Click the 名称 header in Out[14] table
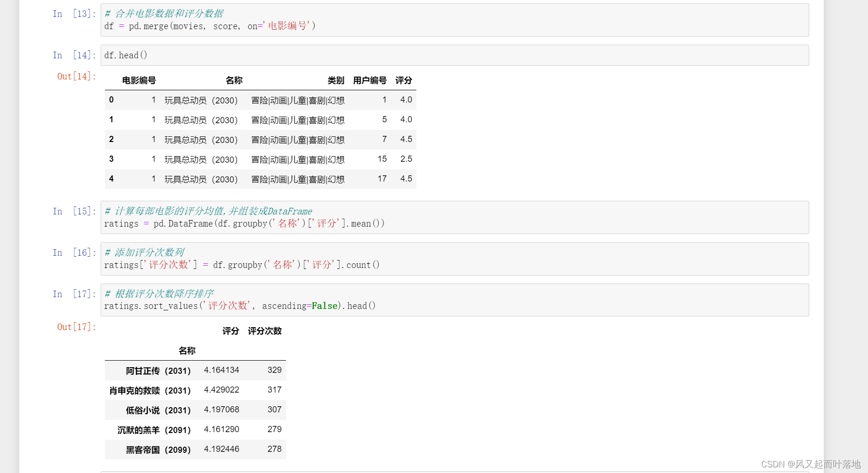 (234, 80)
